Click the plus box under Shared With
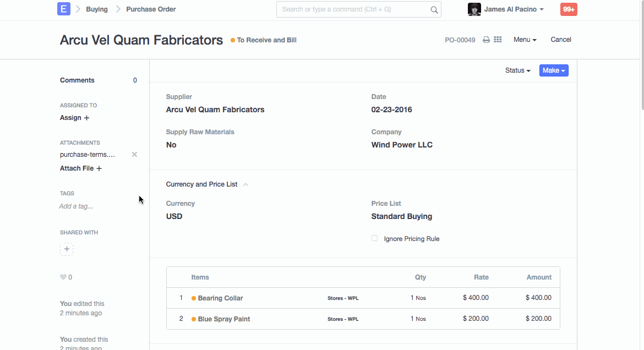 67,249
